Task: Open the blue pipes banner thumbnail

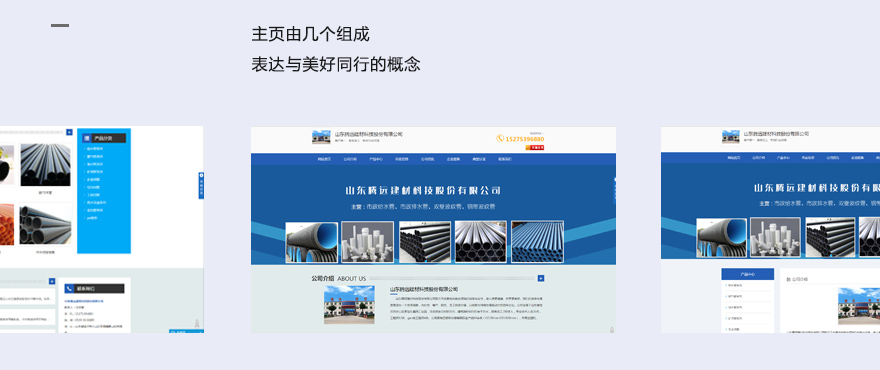Action: click(x=537, y=242)
